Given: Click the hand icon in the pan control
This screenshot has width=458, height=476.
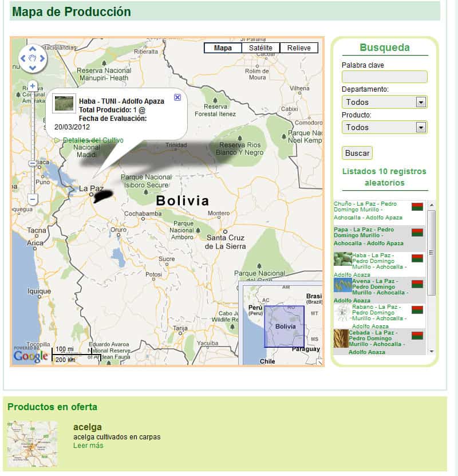Looking at the screenshot, I should click(x=33, y=58).
